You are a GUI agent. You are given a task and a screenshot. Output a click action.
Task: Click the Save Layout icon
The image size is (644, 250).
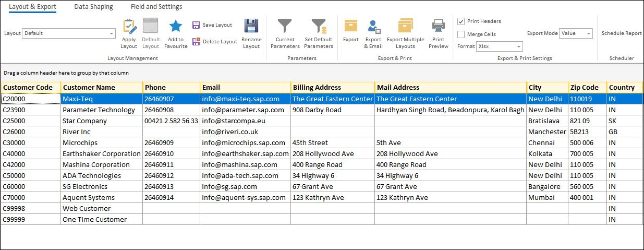click(196, 25)
